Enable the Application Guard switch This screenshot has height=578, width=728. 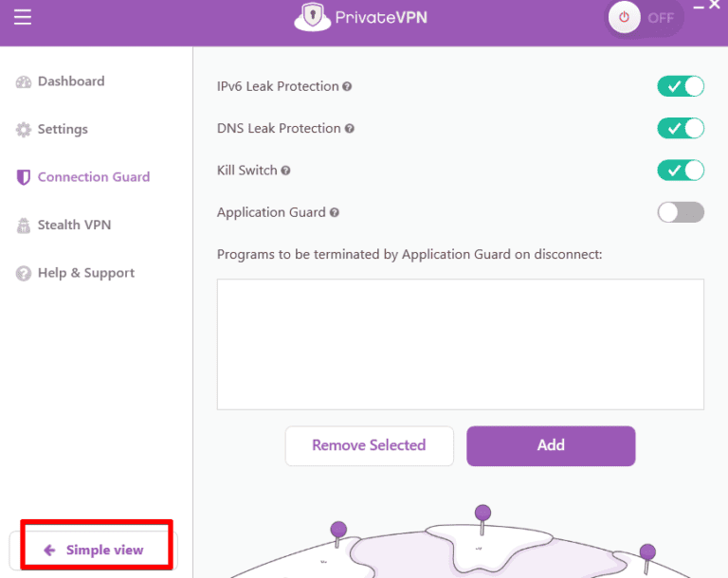[681, 212]
